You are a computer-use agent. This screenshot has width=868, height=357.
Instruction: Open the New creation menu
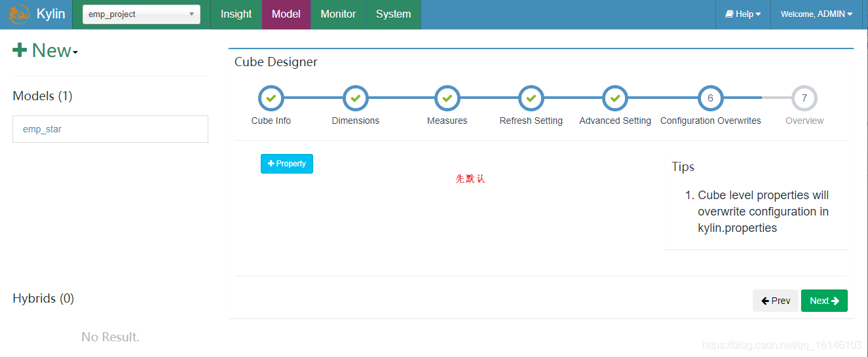pos(45,50)
